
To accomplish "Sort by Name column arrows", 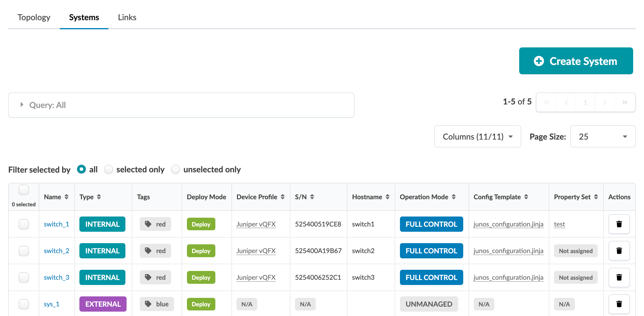I will [67, 197].
